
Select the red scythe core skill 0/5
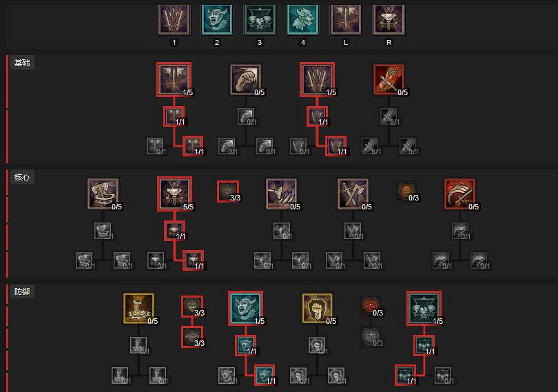(x=459, y=194)
